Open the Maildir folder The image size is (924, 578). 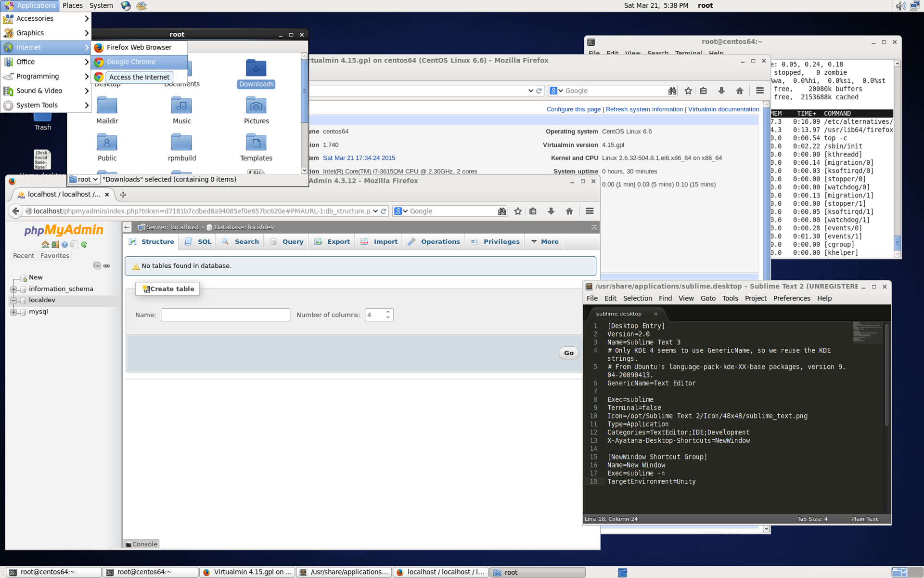click(107, 110)
